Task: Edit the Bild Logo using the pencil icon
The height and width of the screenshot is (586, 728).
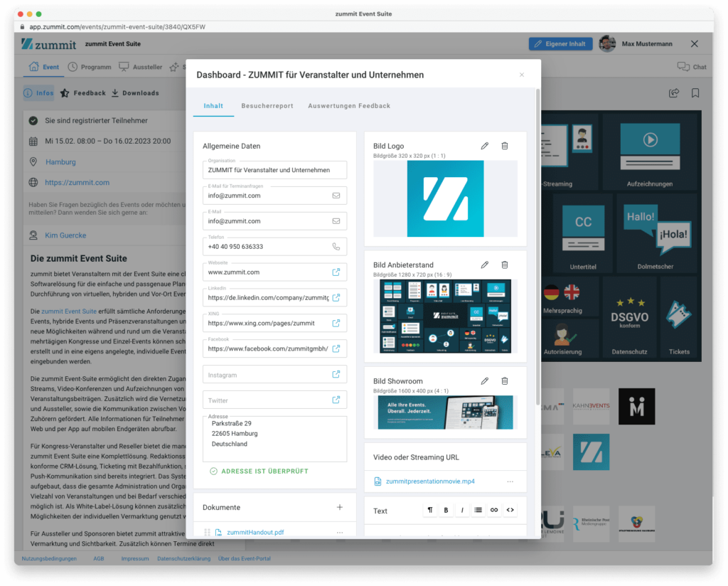Action: click(x=485, y=146)
